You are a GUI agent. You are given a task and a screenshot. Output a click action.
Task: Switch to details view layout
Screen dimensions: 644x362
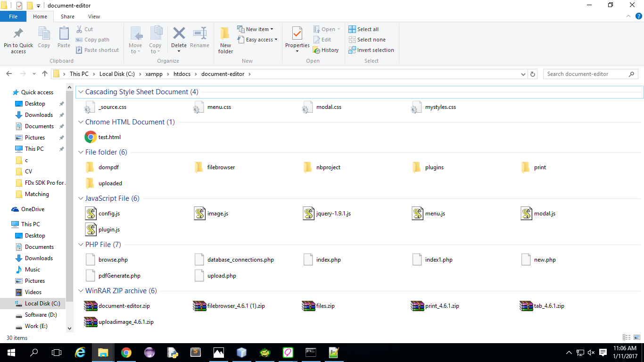pos(627,337)
